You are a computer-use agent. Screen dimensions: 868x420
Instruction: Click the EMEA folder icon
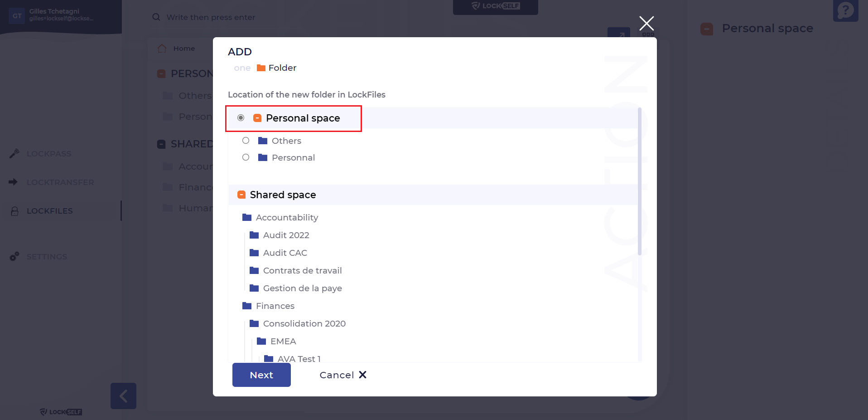(x=261, y=341)
